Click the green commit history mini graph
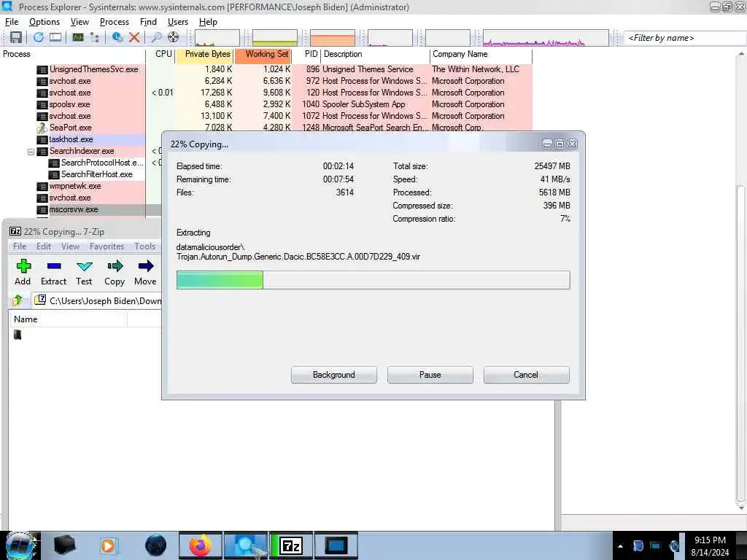The width and height of the screenshot is (747, 560). tap(275, 38)
